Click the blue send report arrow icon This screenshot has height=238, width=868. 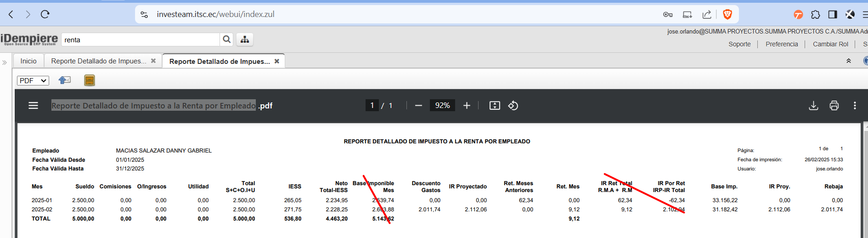(x=65, y=80)
